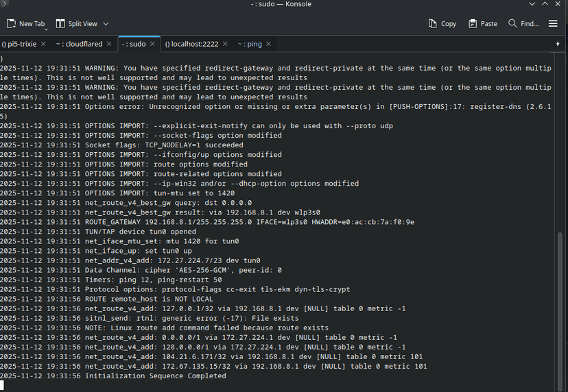Switch to the pi5-trixie tab
Screen dimensions: 568x392
pos(19,44)
